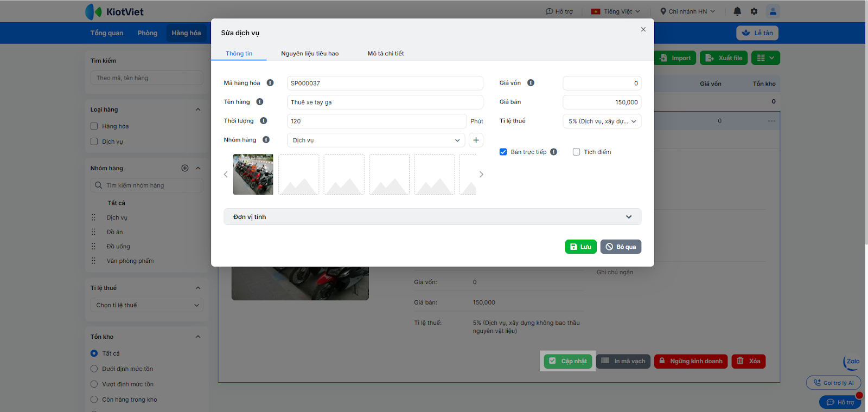Click drag handle beside Văn phòng phẩm group

point(94,261)
